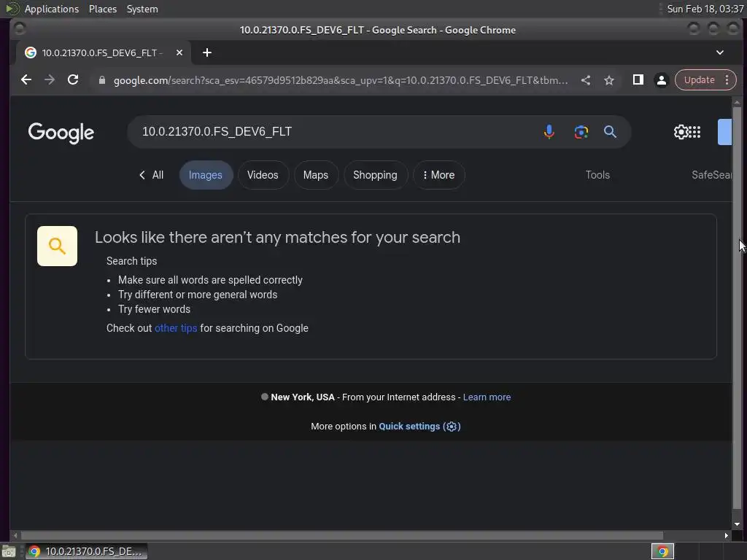Click the scroll right arrow
Screen dimensions: 747x560
[x=726, y=536]
